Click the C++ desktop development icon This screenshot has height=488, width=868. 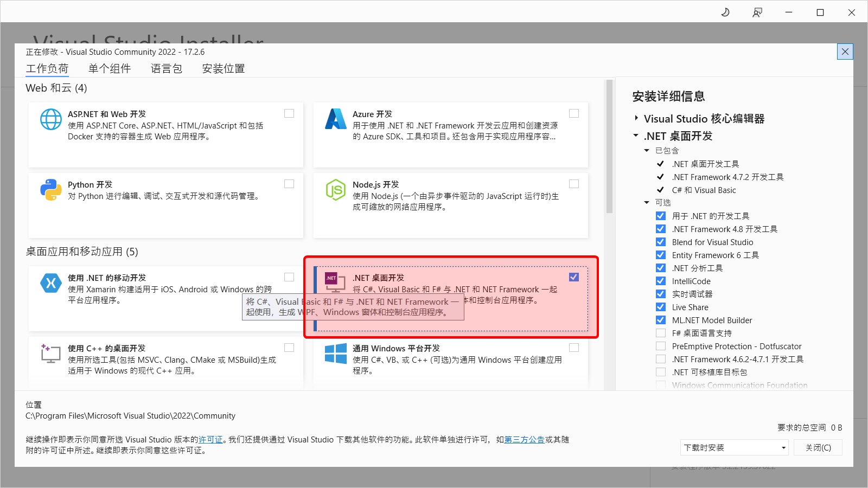(x=51, y=354)
